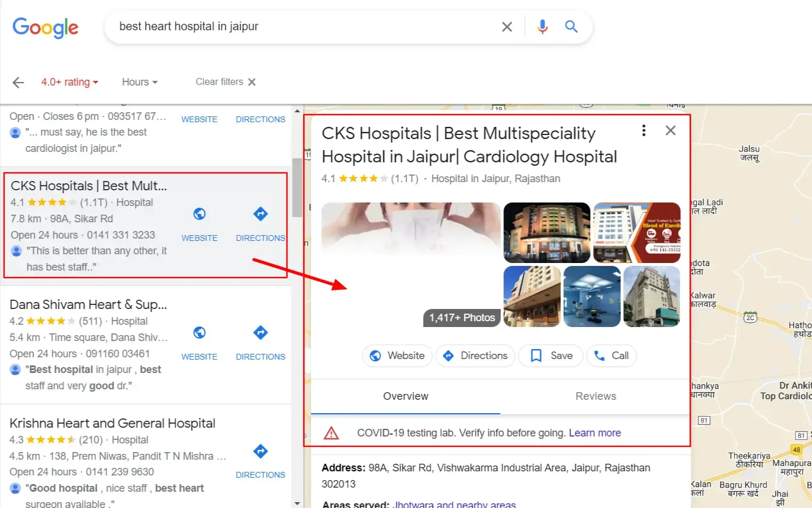Click the COVID-19 warning triangle icon
This screenshot has width=812, height=508.
click(331, 433)
